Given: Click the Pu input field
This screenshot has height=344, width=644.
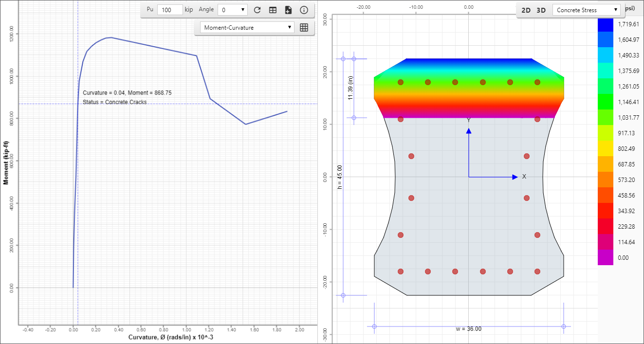Looking at the screenshot, I should pos(170,10).
